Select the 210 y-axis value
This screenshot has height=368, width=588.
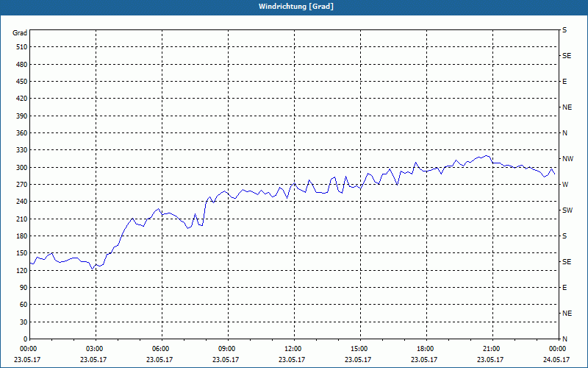[x=22, y=219]
